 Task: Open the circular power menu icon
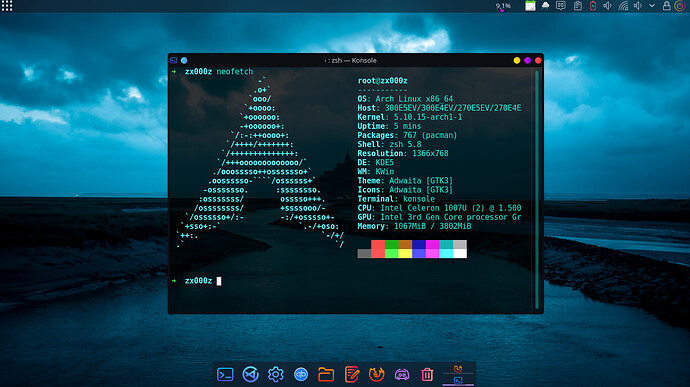(680, 6)
